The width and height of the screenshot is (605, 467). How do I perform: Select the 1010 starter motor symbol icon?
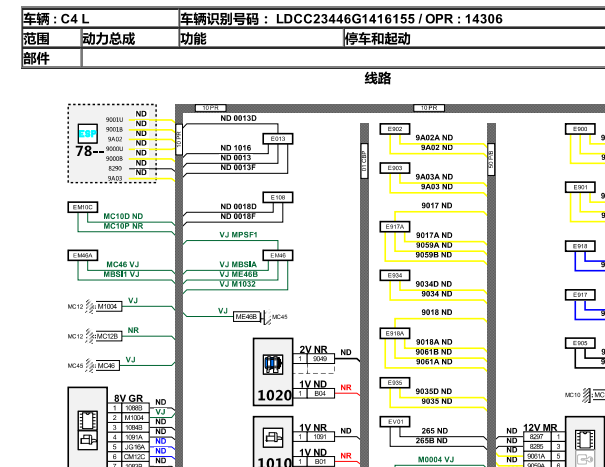(x=273, y=437)
